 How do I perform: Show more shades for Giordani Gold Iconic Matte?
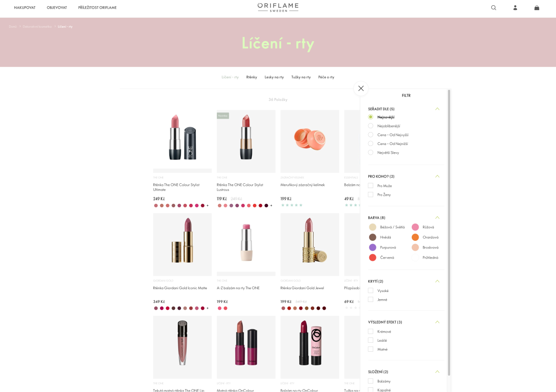pos(208,308)
